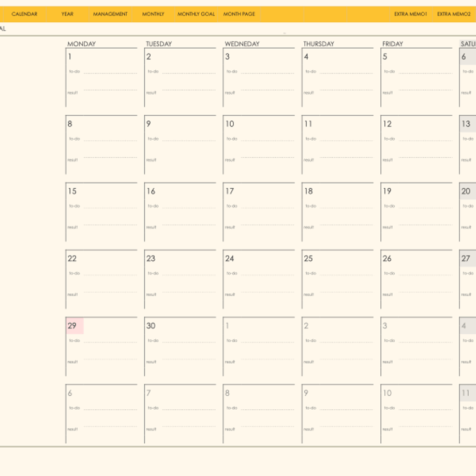The height and width of the screenshot is (476, 476).
Task: Click the FRIDAY column header
Action: coord(393,43)
